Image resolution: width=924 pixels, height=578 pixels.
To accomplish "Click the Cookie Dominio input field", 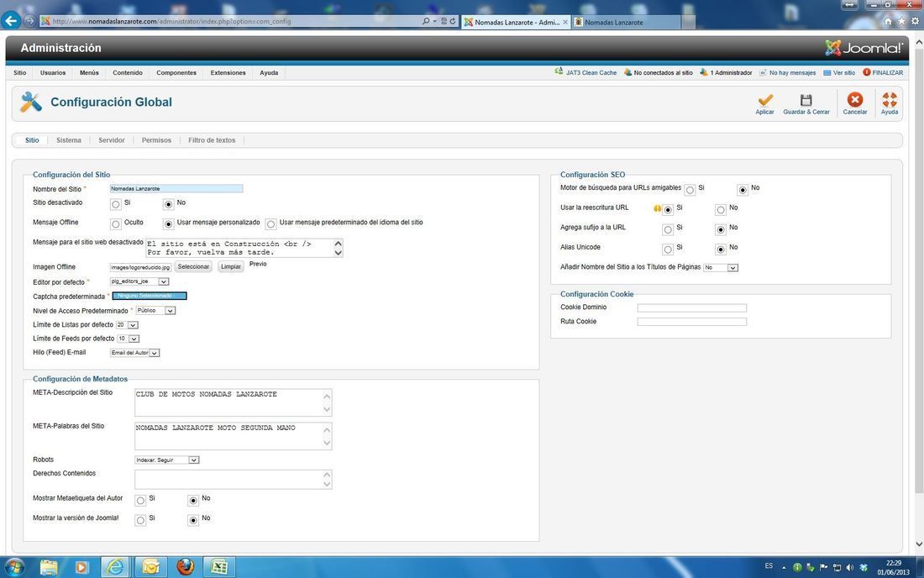I will click(x=692, y=307).
